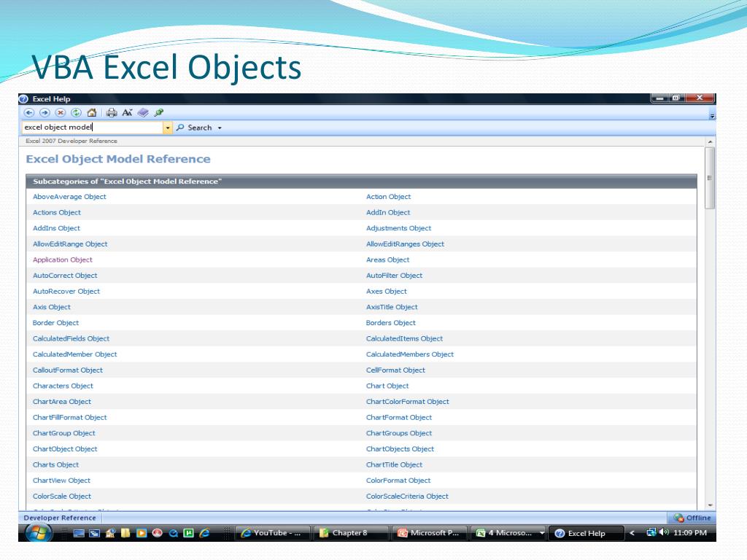747x560 pixels.
Task: Open the Offline connection status menu
Action: (x=692, y=518)
